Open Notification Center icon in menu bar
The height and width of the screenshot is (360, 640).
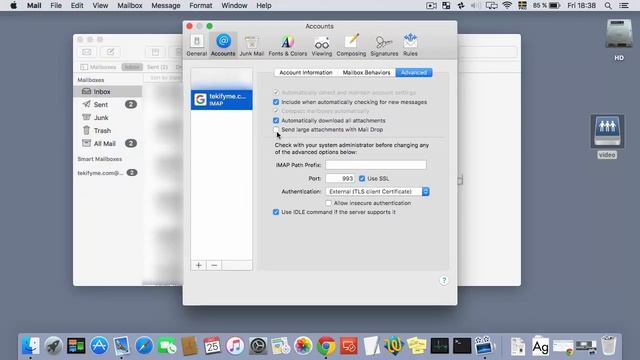624,5
